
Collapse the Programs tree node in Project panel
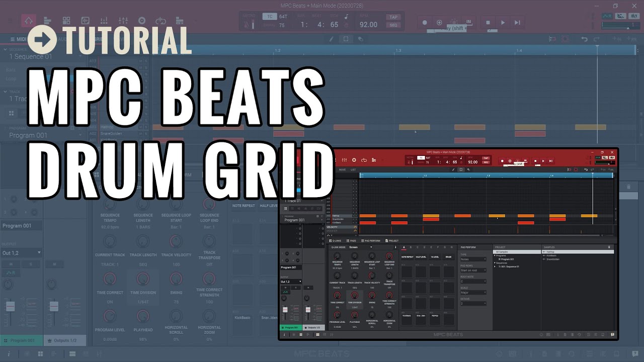click(495, 255)
